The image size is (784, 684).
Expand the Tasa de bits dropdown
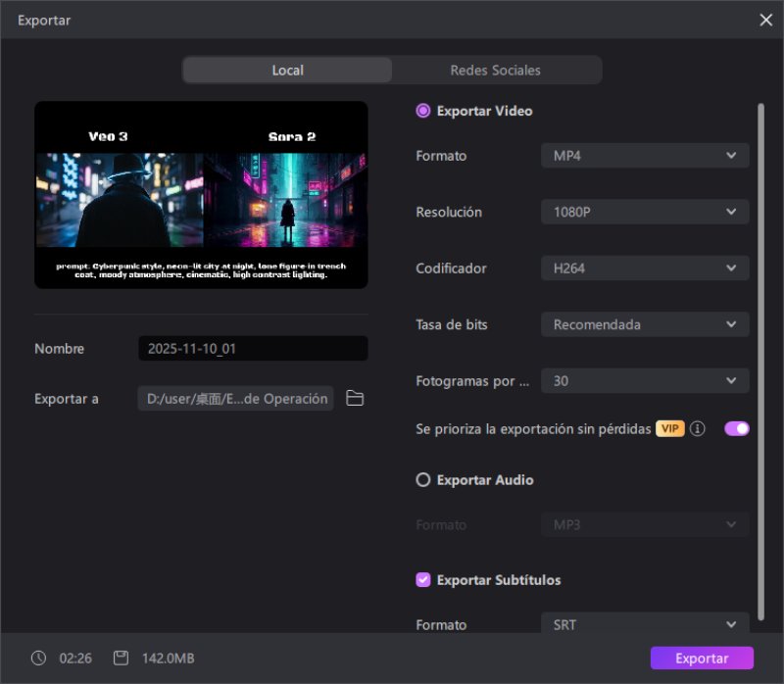pos(645,324)
